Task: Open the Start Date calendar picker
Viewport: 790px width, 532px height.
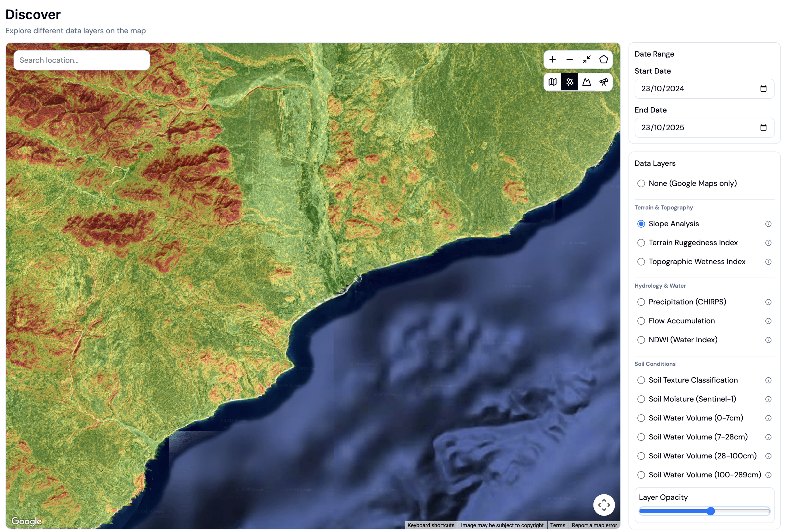Action: click(x=763, y=89)
